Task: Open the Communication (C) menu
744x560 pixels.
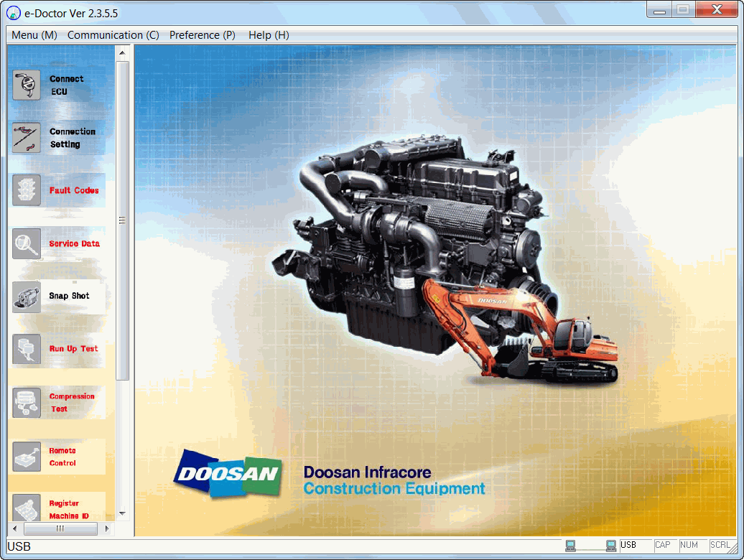Action: 113,34
